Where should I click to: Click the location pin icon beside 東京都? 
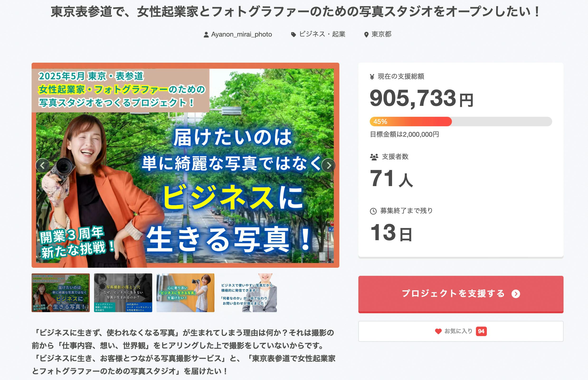[366, 35]
